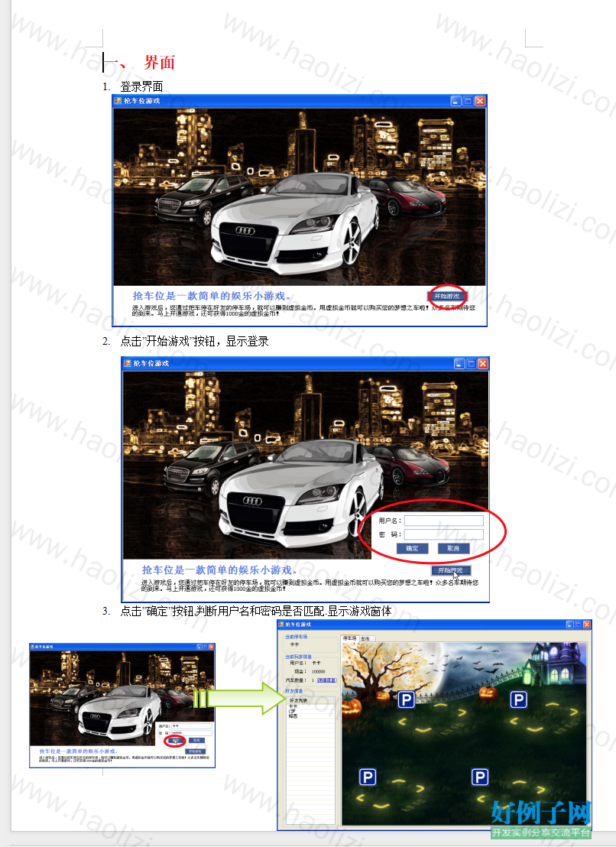Screen dimensions: 616x847
Task: Switch to the 车市 tab
Action: (x=366, y=639)
